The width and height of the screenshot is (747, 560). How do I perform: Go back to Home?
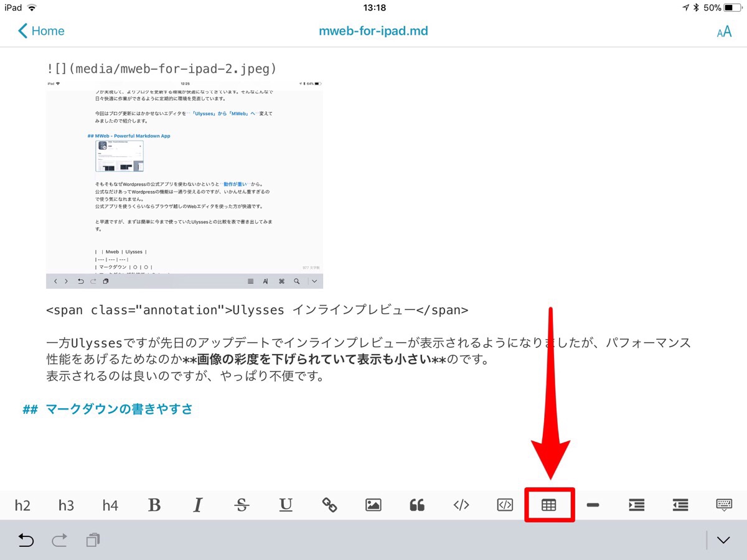[x=41, y=30]
